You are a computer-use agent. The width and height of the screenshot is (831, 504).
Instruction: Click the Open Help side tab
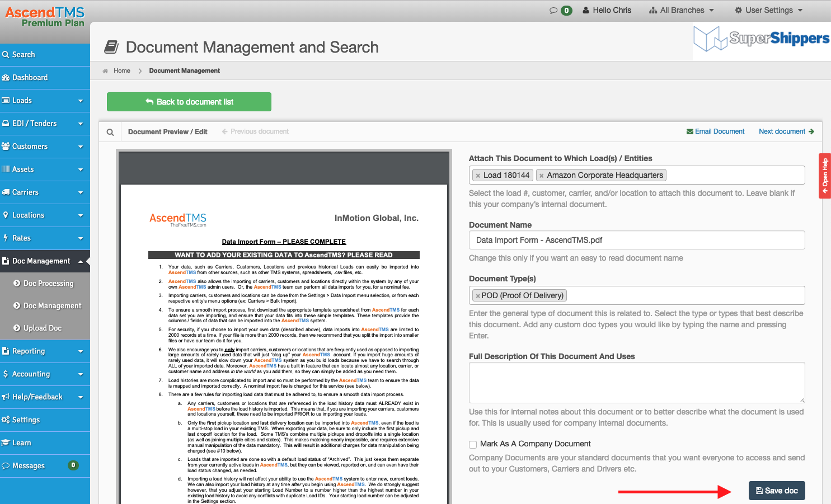pos(825,176)
